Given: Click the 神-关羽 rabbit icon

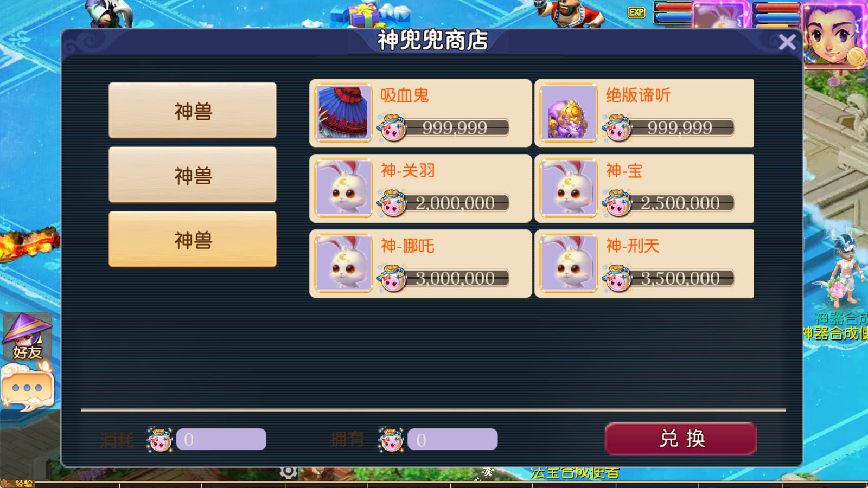Looking at the screenshot, I should (x=343, y=188).
